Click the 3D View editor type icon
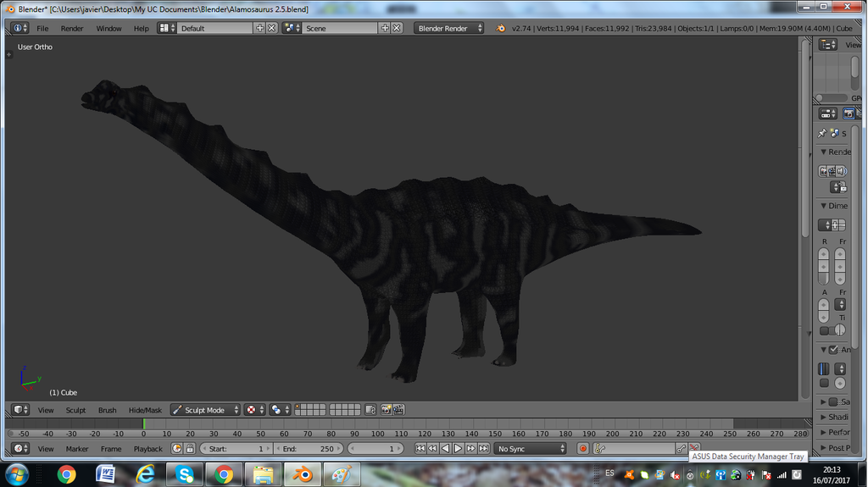Screen dimensions: 868x487 [19, 410]
